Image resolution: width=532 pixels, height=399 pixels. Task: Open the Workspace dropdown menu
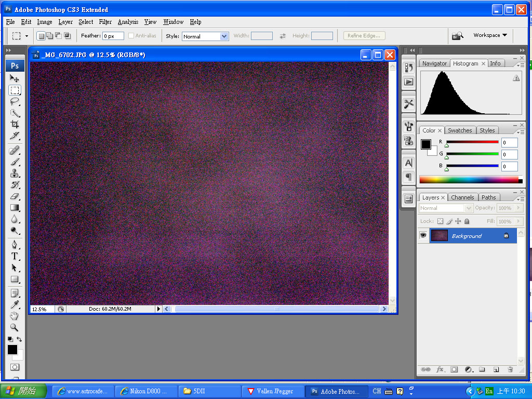tap(489, 35)
